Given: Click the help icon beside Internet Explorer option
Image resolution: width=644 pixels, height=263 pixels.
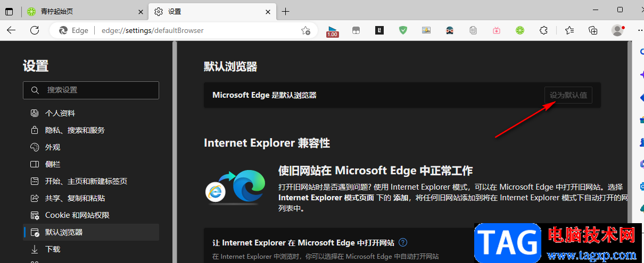Looking at the screenshot, I should [x=403, y=242].
